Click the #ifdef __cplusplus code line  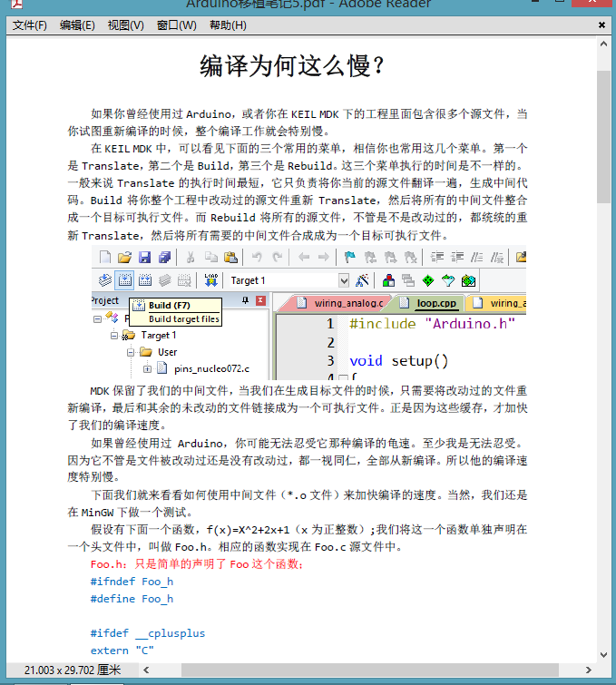pyautogui.click(x=148, y=633)
